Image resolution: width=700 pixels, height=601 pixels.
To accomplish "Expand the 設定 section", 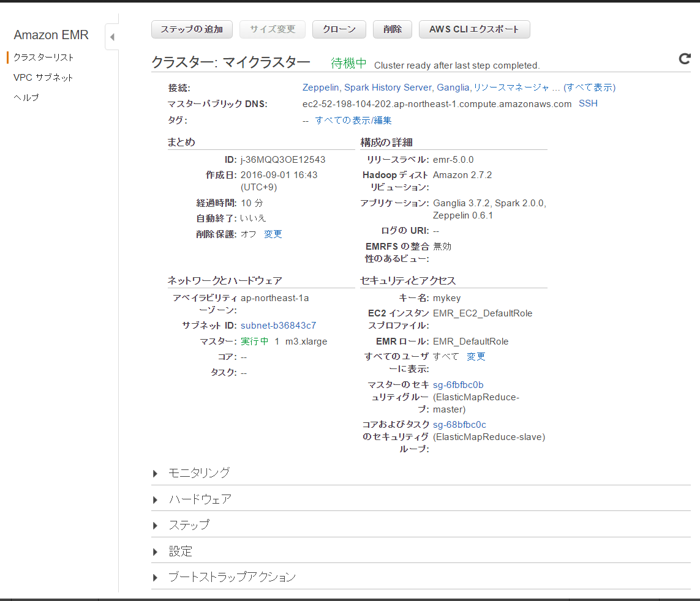I will click(x=180, y=551).
